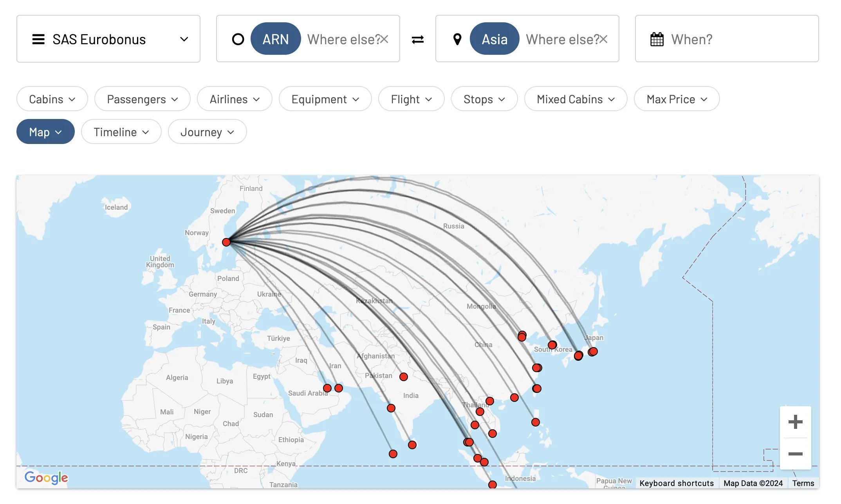
Task: Click the Google logo on the map
Action: (x=46, y=477)
